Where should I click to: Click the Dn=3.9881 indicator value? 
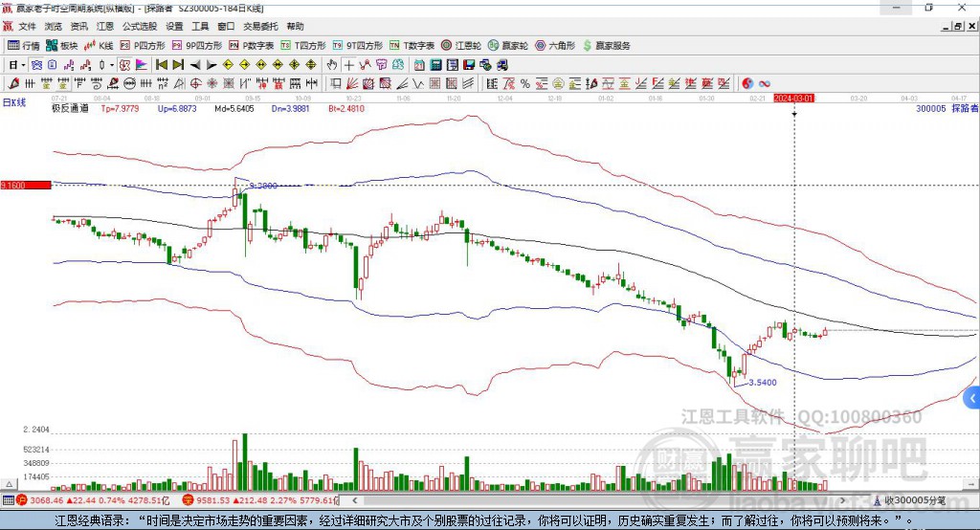pos(291,109)
